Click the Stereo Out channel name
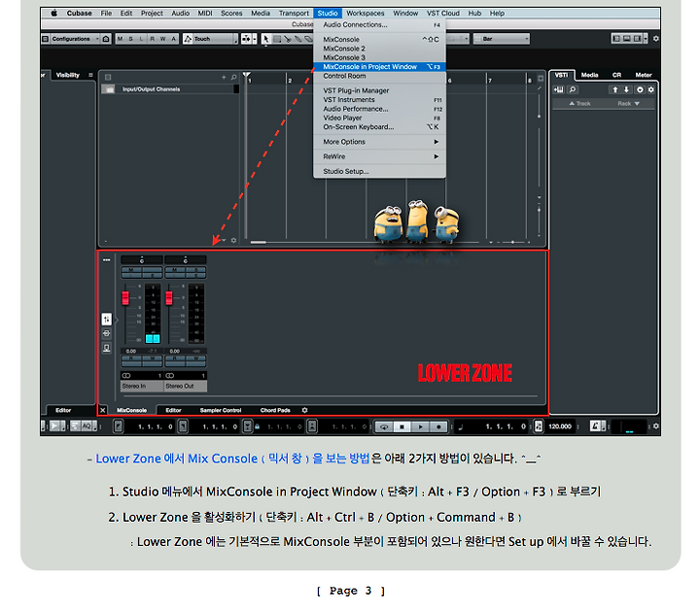The width and height of the screenshot is (700, 613). click(x=186, y=386)
